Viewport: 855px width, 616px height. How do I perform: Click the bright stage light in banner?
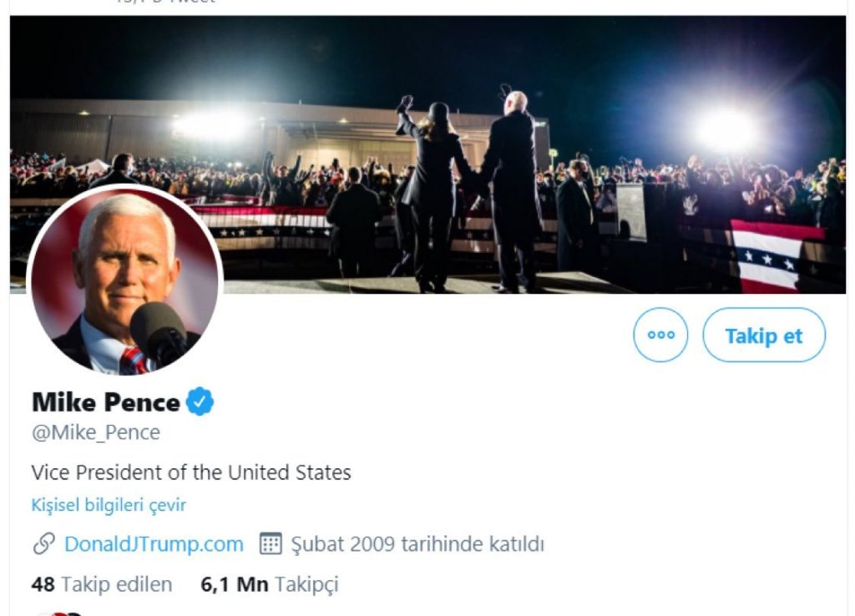tap(725, 129)
